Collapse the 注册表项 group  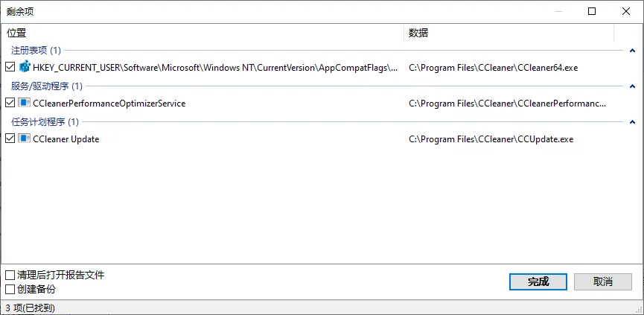point(632,50)
